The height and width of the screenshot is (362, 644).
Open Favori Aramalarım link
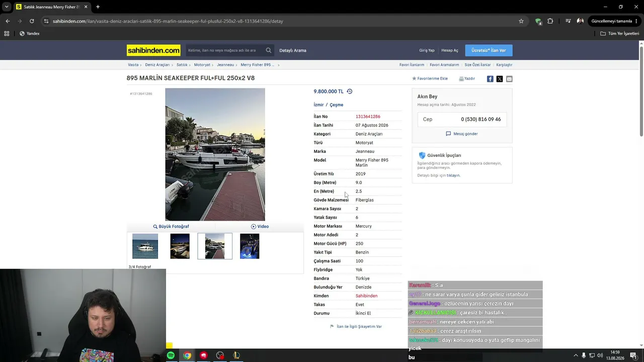(444, 65)
